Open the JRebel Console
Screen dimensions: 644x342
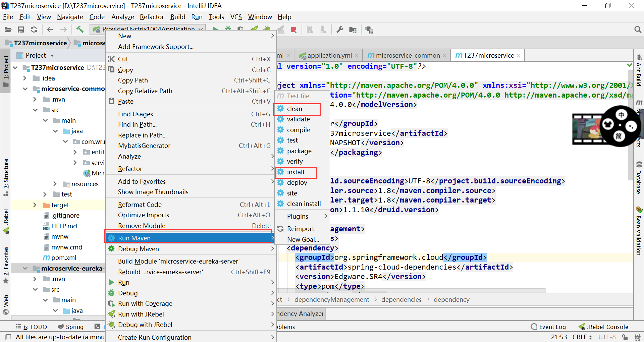point(603,327)
